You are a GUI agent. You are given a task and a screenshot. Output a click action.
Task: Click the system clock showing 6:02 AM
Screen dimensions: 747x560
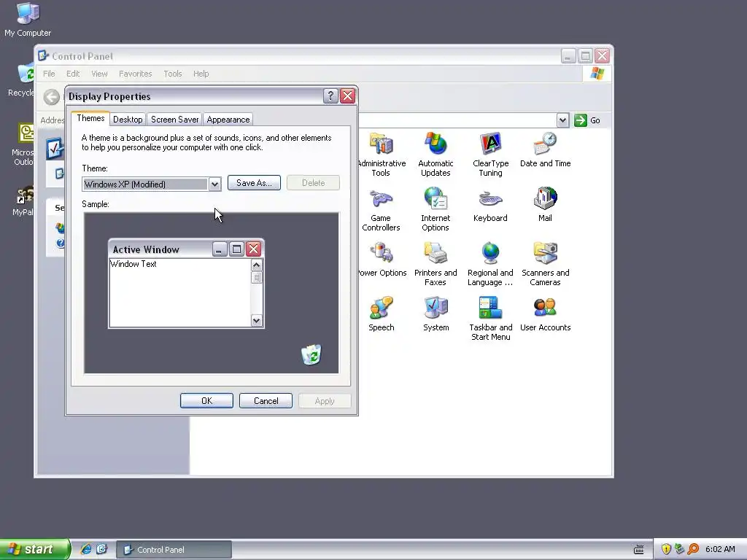720,549
